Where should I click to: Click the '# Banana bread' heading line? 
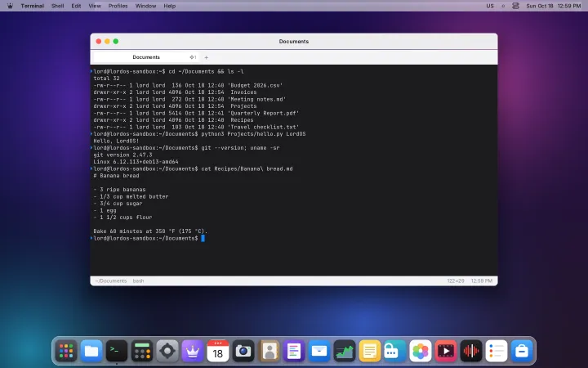click(x=116, y=176)
